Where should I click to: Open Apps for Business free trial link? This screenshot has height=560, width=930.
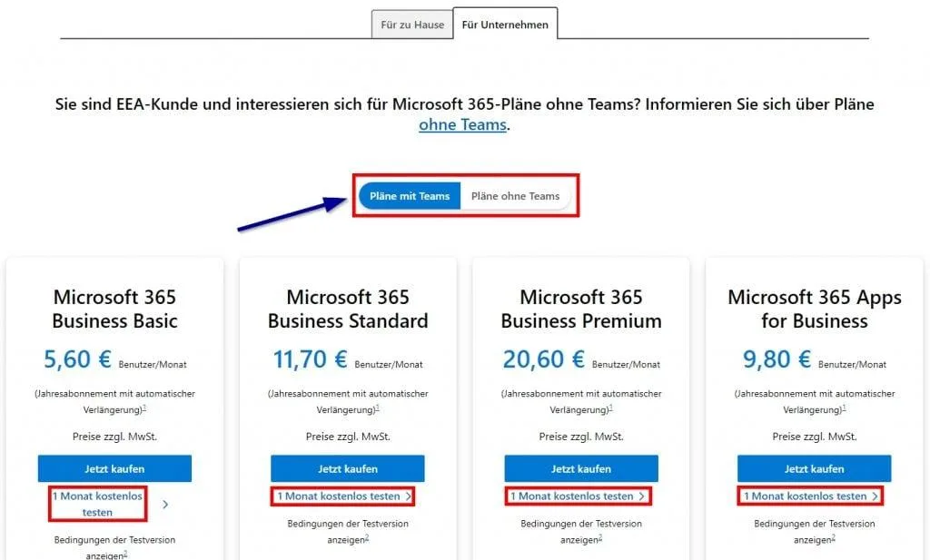click(805, 496)
